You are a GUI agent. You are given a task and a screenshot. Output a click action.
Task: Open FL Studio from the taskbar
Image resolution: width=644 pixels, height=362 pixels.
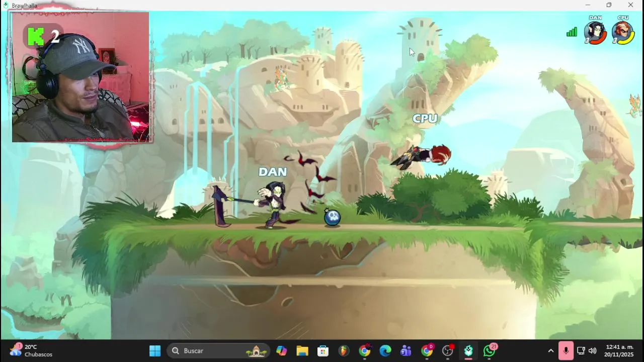pyautogui.click(x=344, y=350)
